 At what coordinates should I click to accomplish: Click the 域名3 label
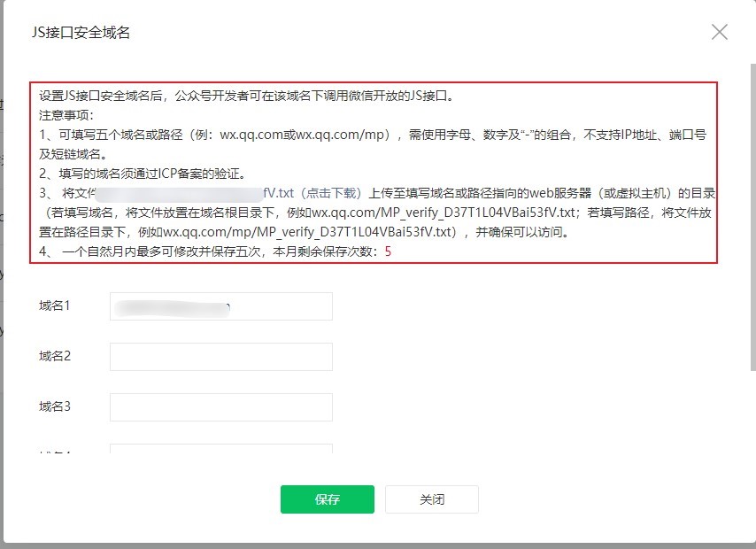tap(55, 406)
